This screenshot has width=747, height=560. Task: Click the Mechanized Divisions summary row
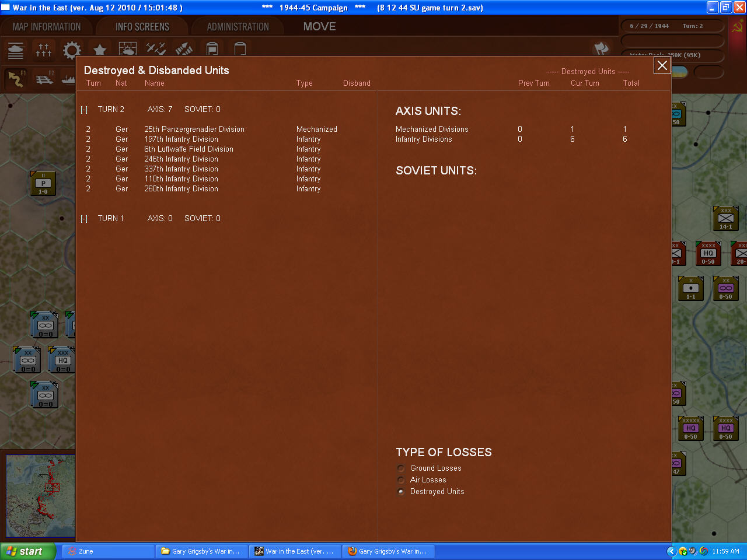tap(512, 129)
